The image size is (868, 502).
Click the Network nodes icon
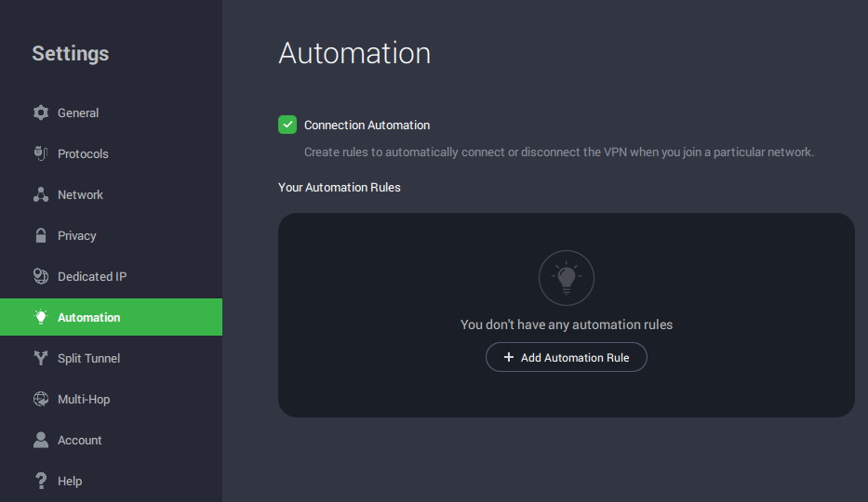[x=40, y=194]
